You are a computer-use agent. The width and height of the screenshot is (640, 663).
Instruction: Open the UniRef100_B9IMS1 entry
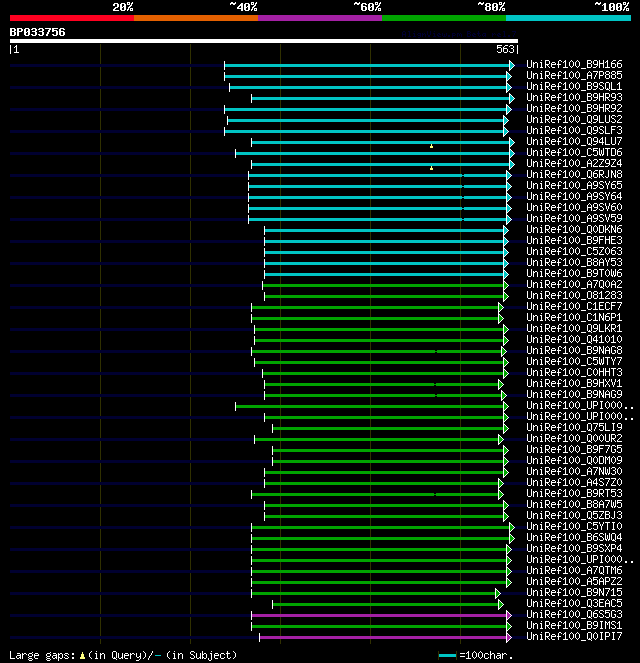tap(574, 625)
